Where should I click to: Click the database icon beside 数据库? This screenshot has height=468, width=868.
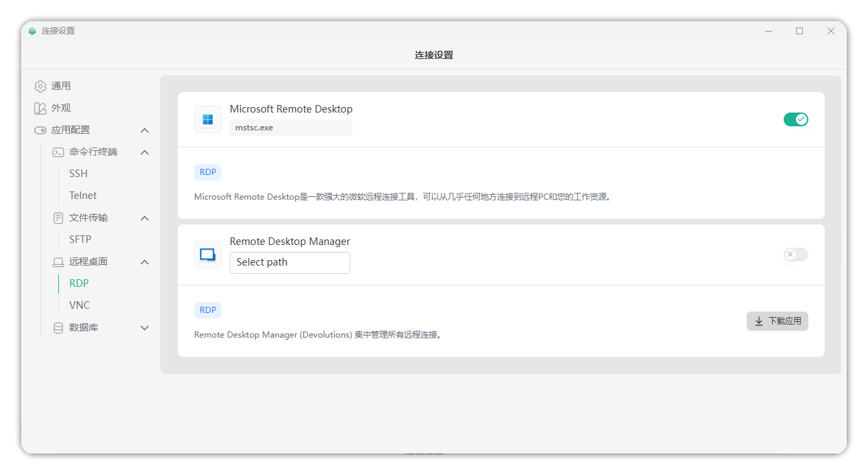tap(58, 328)
